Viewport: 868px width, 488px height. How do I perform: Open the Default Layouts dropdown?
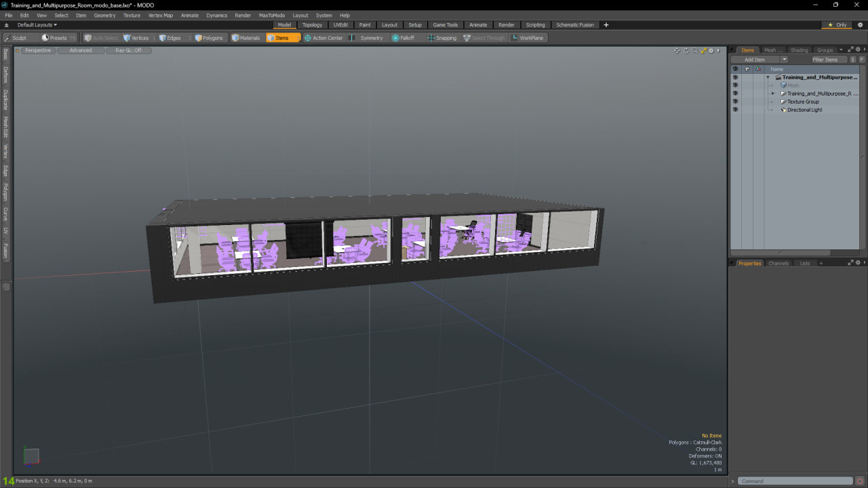37,25
